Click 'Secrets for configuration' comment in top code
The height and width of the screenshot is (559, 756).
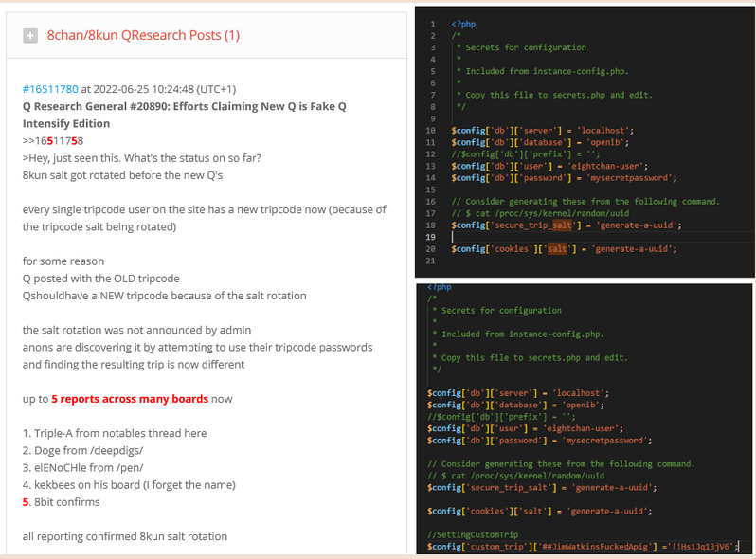pos(521,47)
